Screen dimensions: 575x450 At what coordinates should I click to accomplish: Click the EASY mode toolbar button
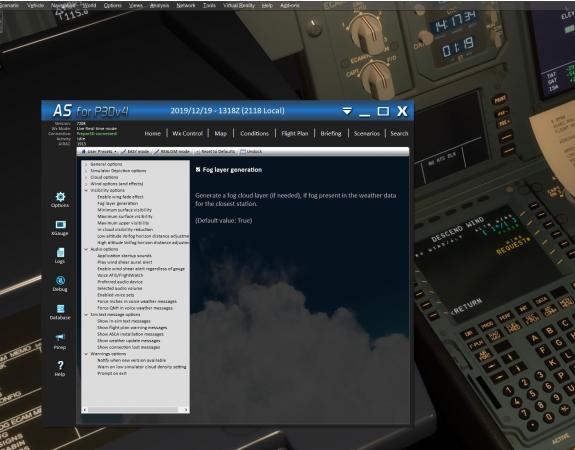[135, 151]
